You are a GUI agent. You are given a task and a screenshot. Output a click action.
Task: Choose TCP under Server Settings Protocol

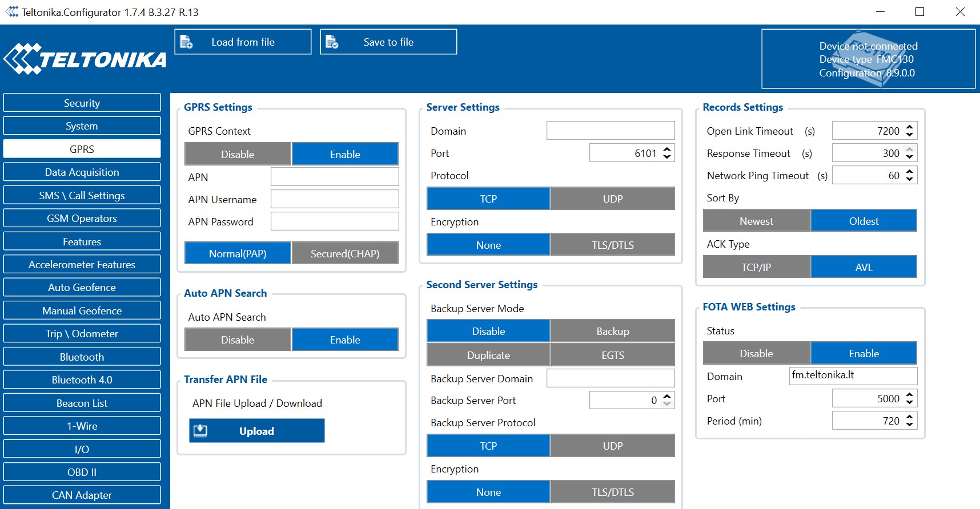point(488,199)
